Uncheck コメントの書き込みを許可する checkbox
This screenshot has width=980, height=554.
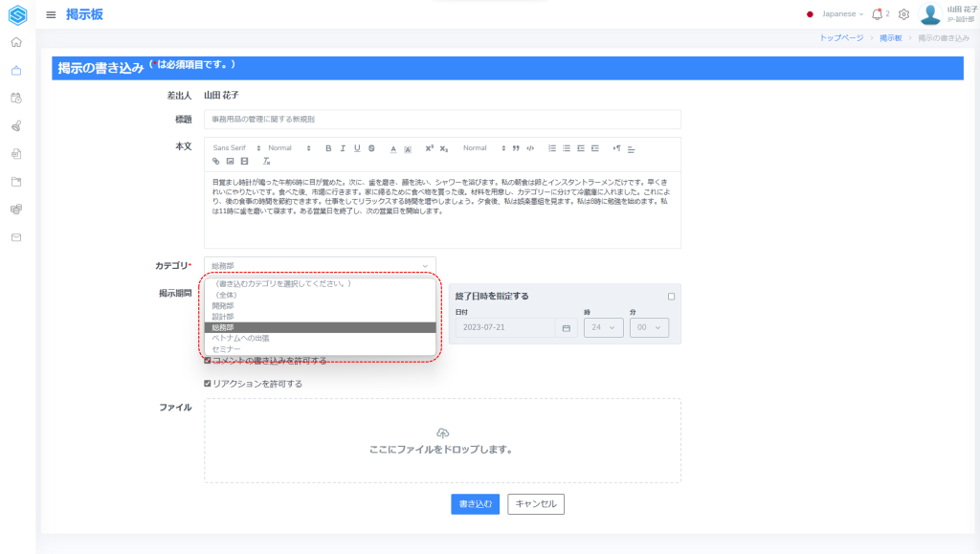pyautogui.click(x=208, y=361)
